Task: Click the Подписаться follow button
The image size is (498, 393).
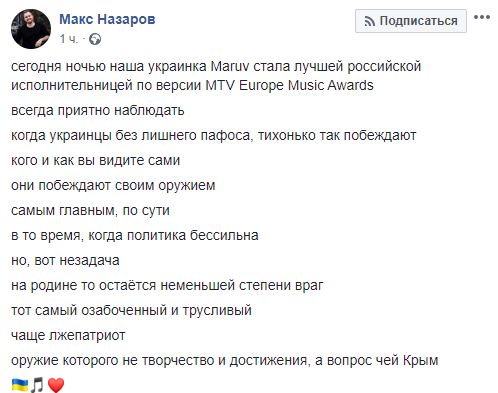Action: [411, 21]
